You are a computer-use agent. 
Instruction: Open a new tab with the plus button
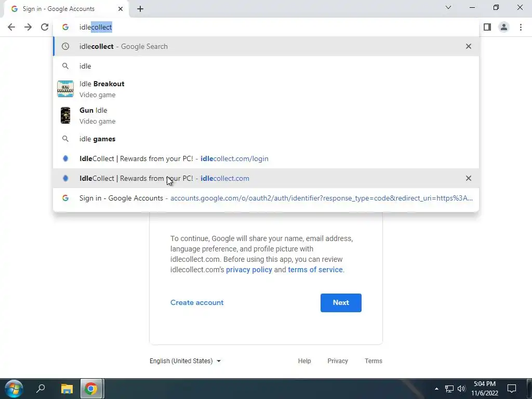click(x=140, y=9)
